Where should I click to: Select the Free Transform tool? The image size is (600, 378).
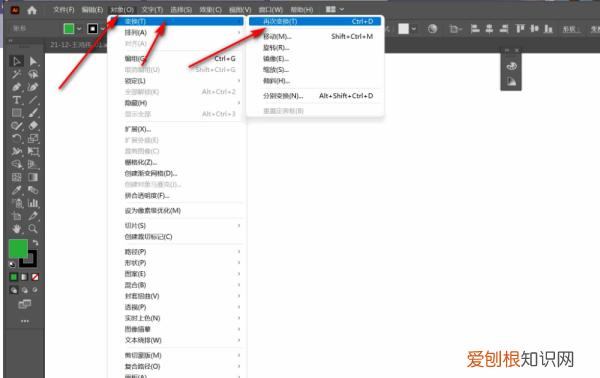[x=33, y=152]
